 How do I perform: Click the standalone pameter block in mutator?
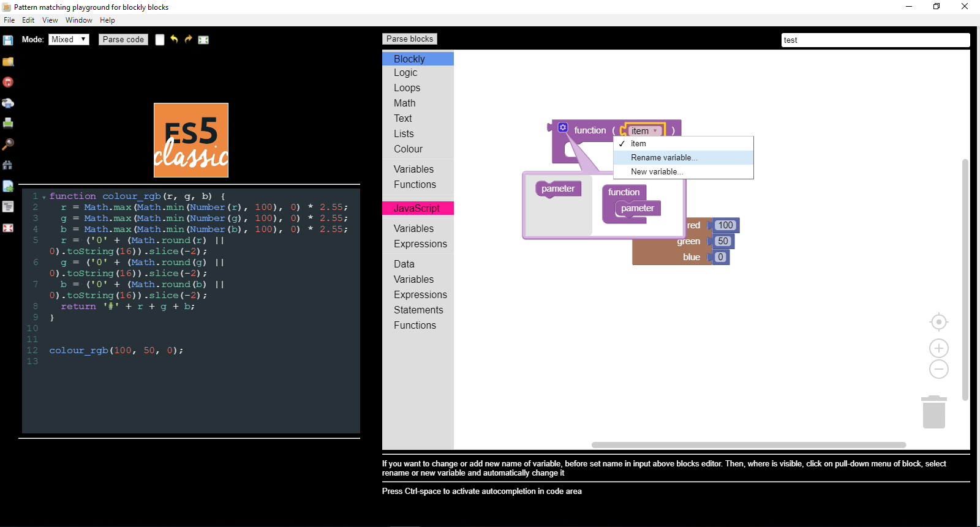coord(558,189)
